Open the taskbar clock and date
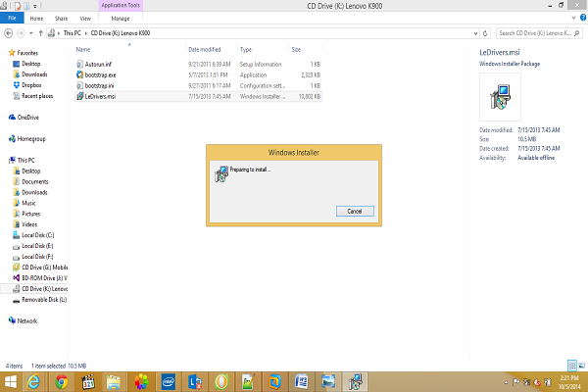 569,382
